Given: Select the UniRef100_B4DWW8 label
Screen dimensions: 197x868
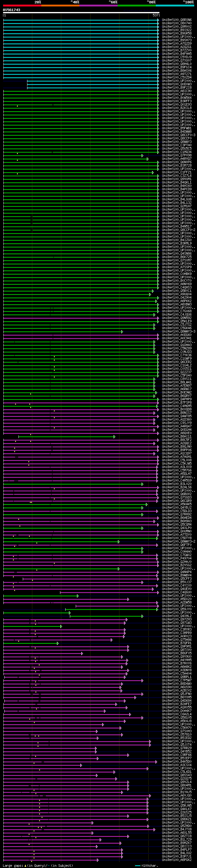Looking at the screenshot, I should coord(177,132).
